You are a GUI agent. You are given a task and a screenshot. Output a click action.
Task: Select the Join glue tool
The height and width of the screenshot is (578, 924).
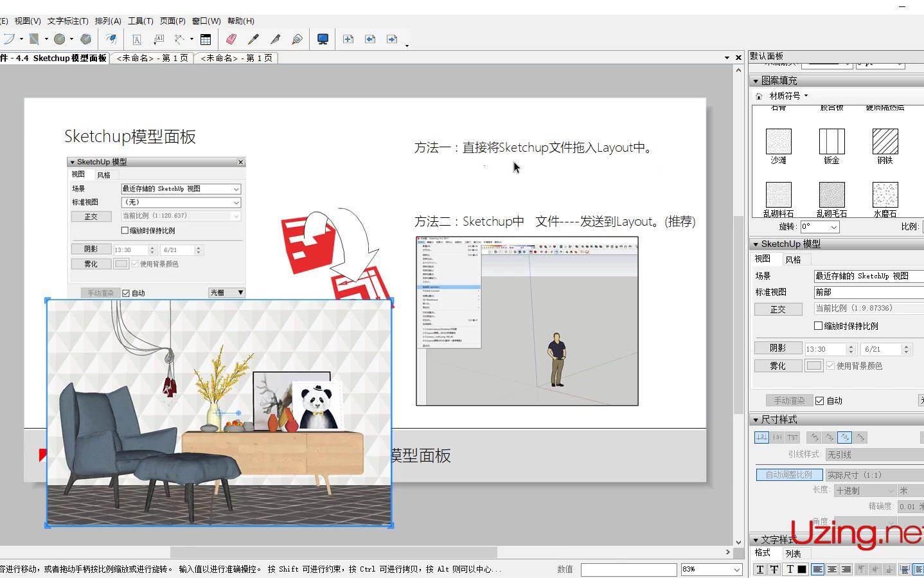tap(297, 39)
